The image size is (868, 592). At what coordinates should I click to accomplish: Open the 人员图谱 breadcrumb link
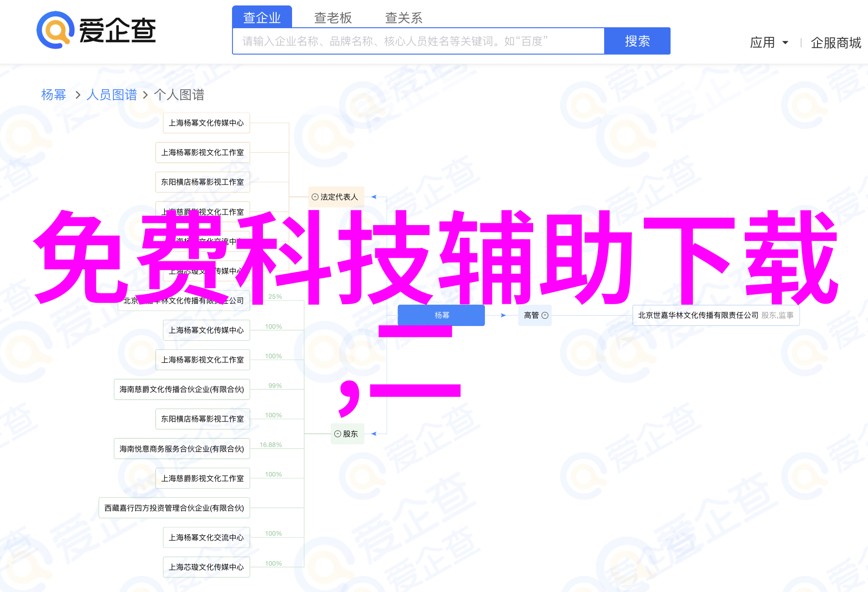click(111, 95)
